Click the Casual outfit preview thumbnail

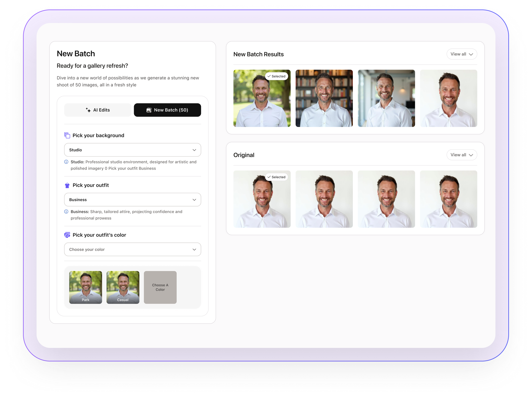tap(123, 287)
